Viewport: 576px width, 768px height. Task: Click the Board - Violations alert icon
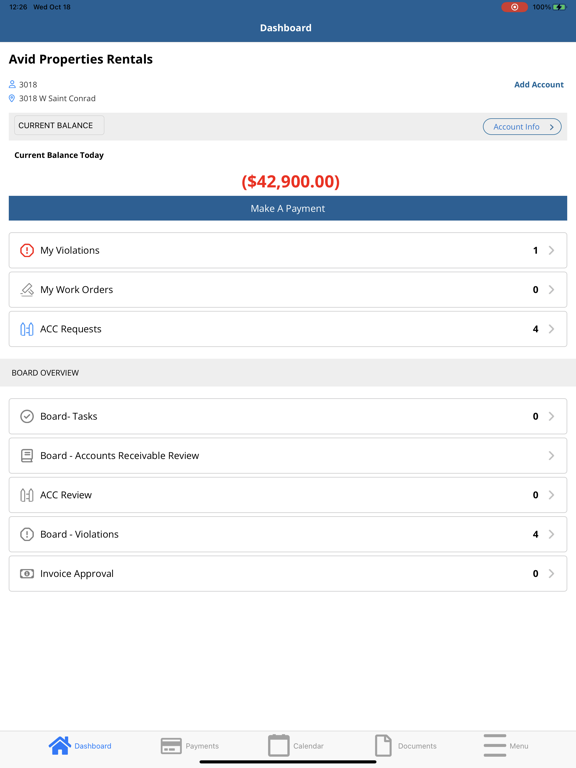27,534
